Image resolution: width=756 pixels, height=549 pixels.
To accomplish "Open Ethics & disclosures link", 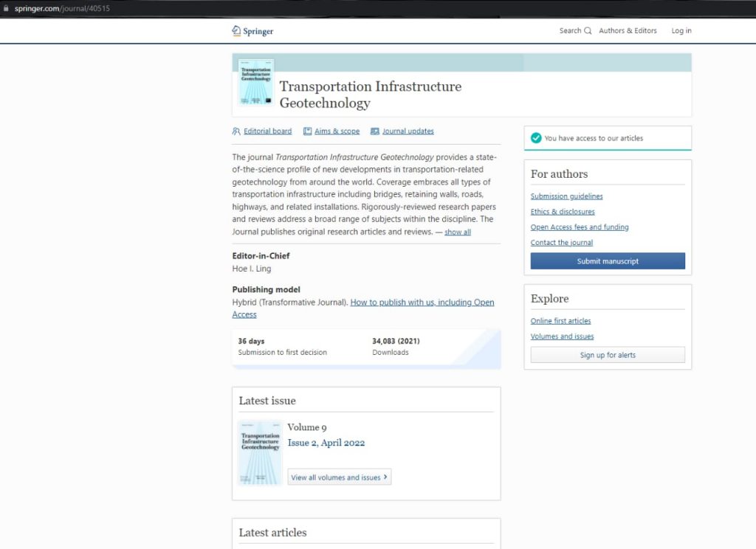I will [x=563, y=212].
